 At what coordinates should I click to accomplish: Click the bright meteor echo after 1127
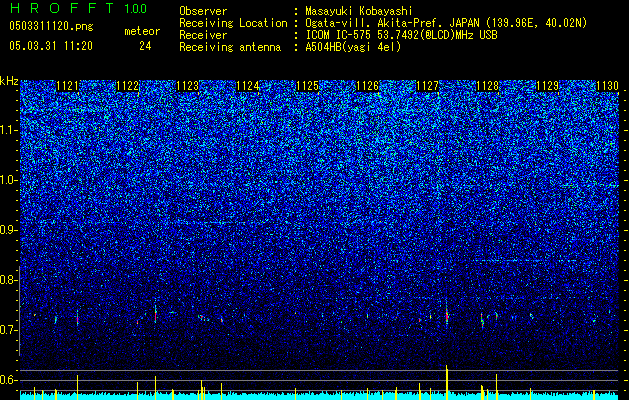click(446, 315)
